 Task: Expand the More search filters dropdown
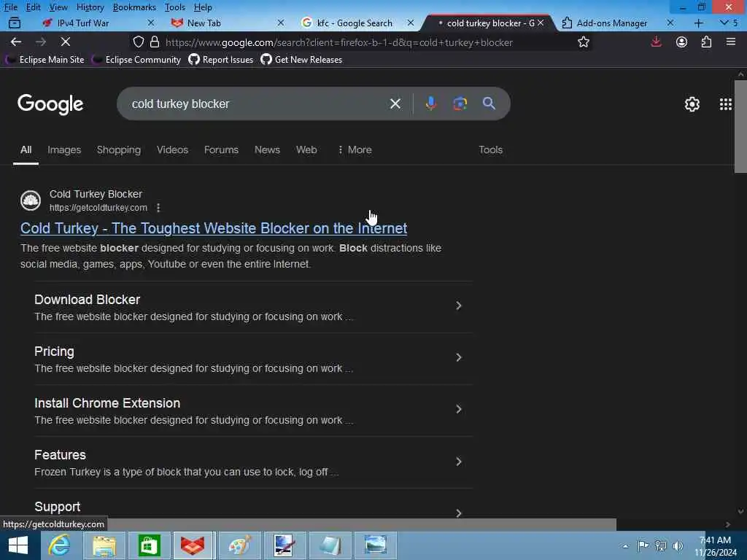[x=355, y=149]
